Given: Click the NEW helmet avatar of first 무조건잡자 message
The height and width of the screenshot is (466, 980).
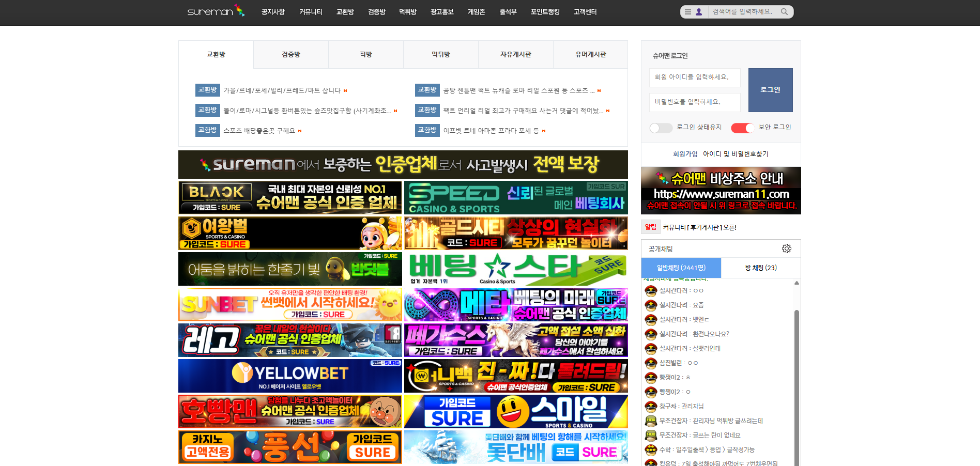Looking at the screenshot, I should pos(651,421).
